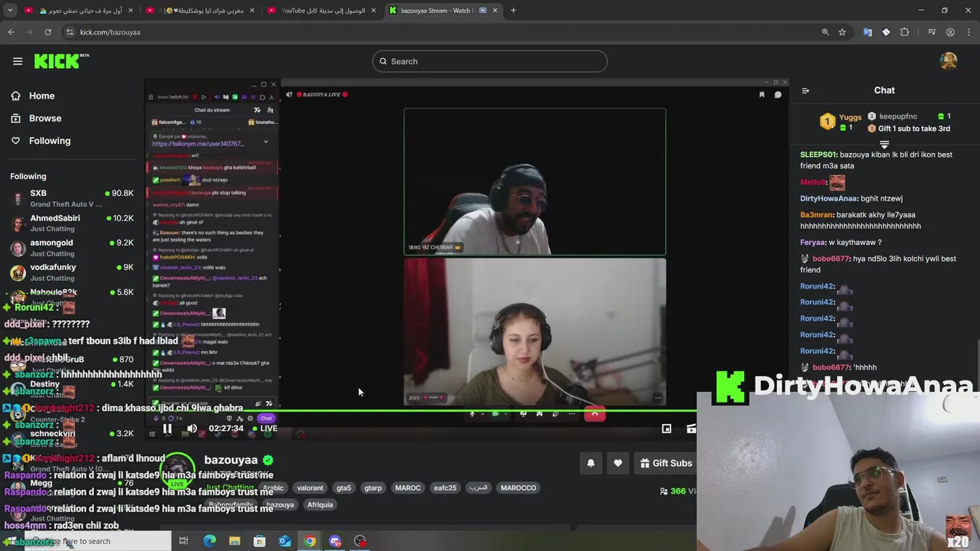This screenshot has height=551, width=980.
Task: Click username SLEEPS01 in chat
Action: tap(818, 155)
